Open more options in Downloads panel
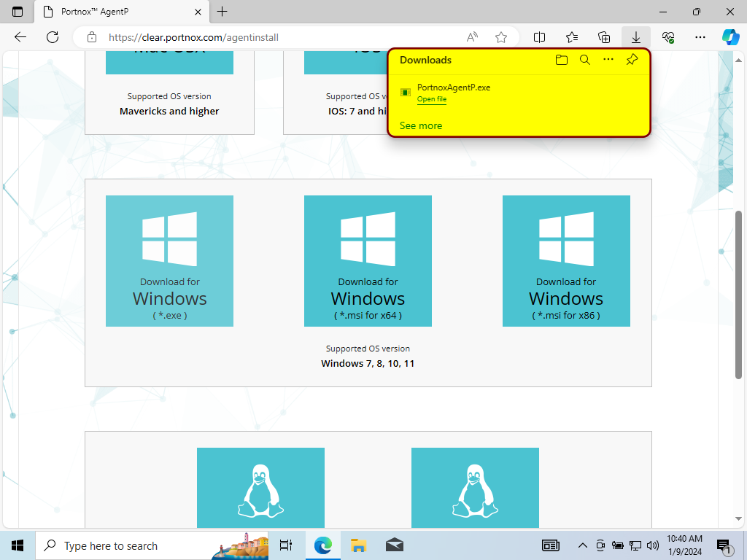This screenshot has width=747, height=560. 608,60
